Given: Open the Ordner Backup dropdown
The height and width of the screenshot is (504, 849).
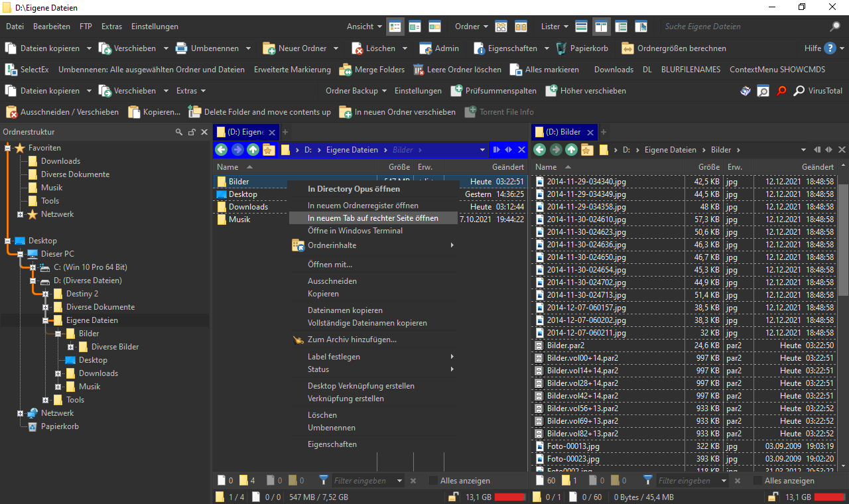Looking at the screenshot, I should point(356,91).
